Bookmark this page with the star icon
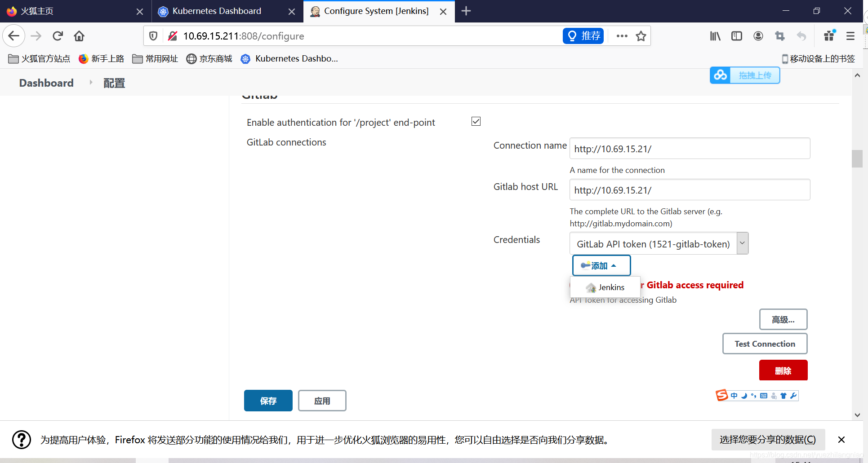Screen dimensions: 868x463 [641, 36]
